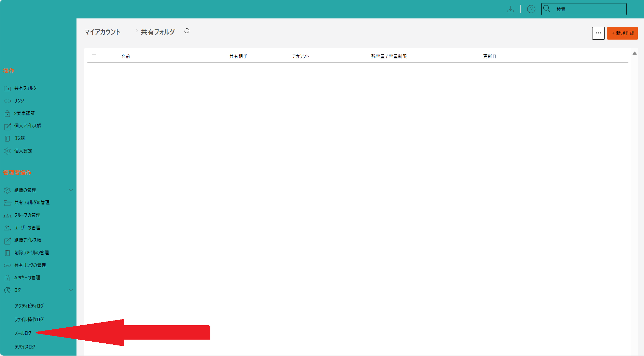Go to マイアカウント breadcrumb
Viewport: 644px width, 356px height.
pyautogui.click(x=102, y=32)
